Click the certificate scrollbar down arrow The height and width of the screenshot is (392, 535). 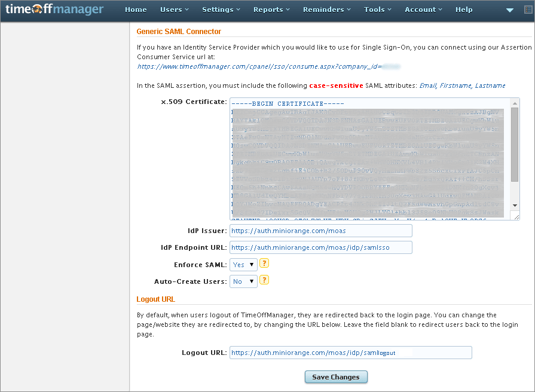[x=515, y=206]
